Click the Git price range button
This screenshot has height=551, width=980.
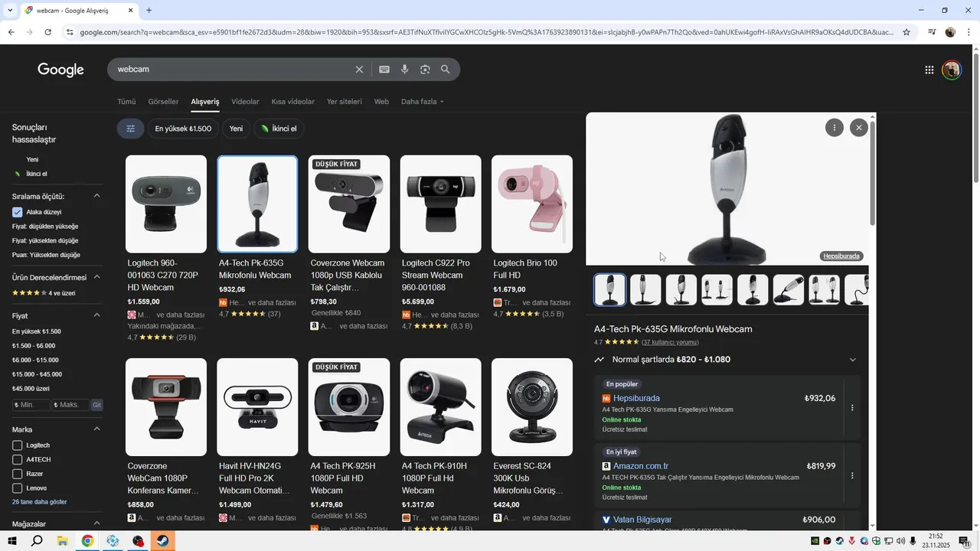[x=96, y=405]
